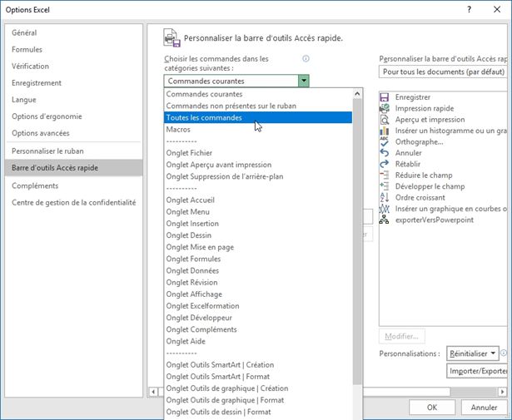This screenshot has height=420, width=512.
Task: Open the Général options category
Action: point(74,32)
